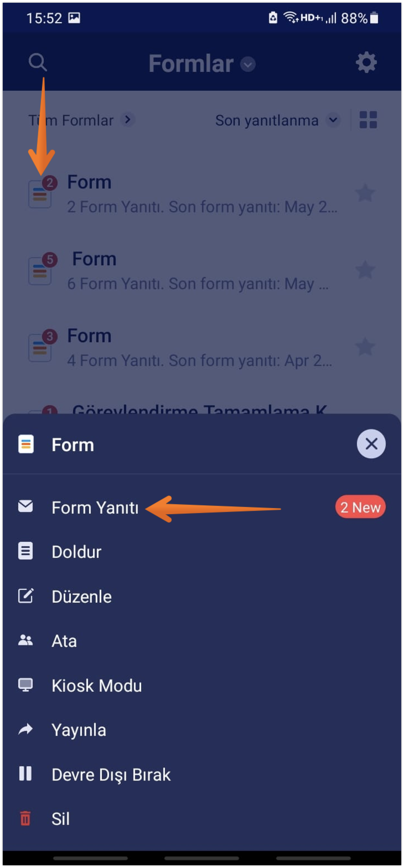Open settings gear icon

pos(366,63)
